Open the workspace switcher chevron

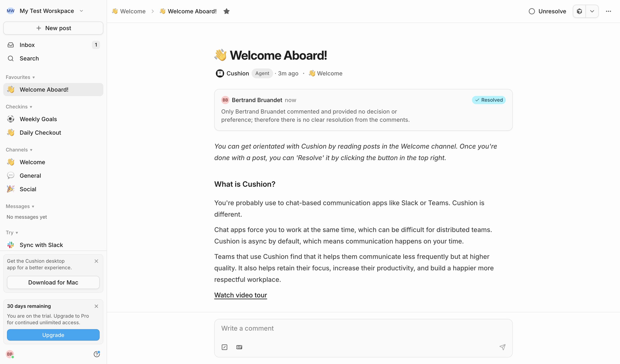(81, 11)
